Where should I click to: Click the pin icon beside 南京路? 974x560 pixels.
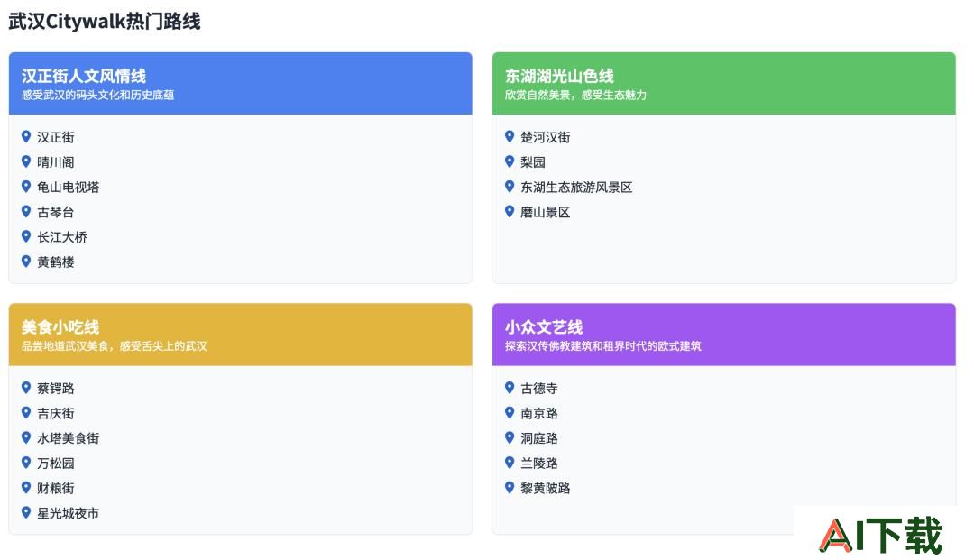pos(510,412)
